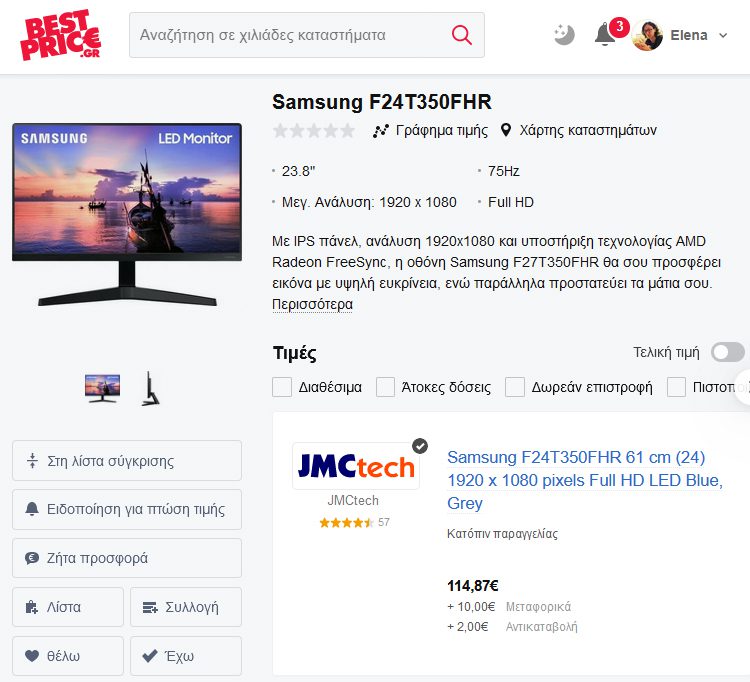The height and width of the screenshot is (682, 750).
Task: Add to Στη λίστα σύγκρισης
Action: (x=127, y=461)
